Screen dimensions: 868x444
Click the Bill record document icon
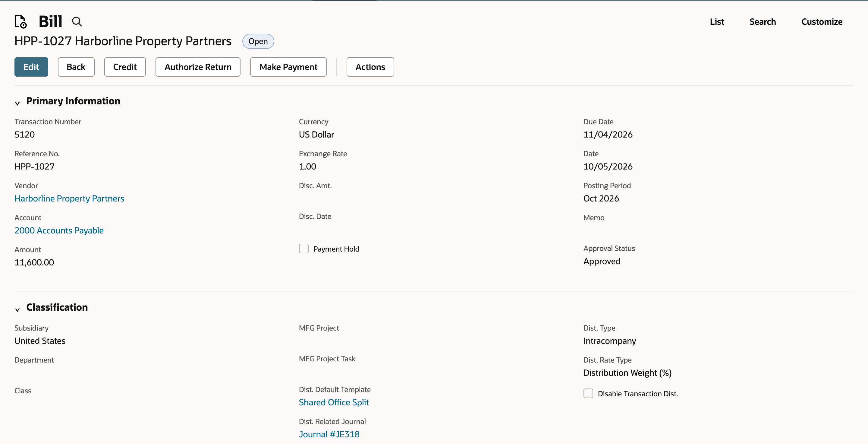[x=20, y=22]
